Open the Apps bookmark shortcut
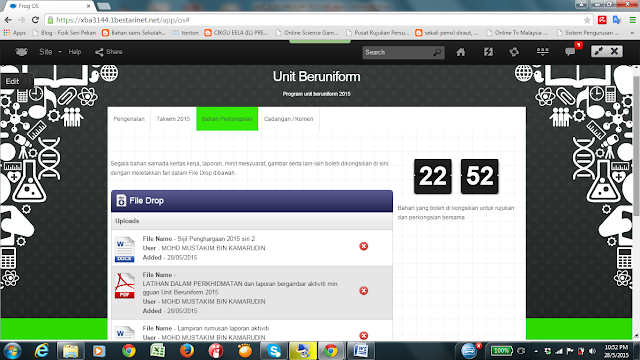This screenshot has width=640, height=360. [x=15, y=33]
